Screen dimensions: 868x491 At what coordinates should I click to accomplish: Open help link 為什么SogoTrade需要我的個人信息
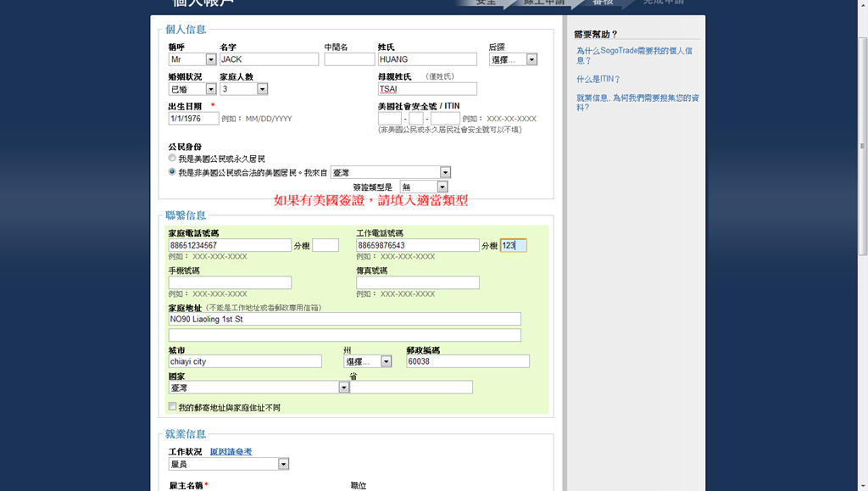(634, 55)
